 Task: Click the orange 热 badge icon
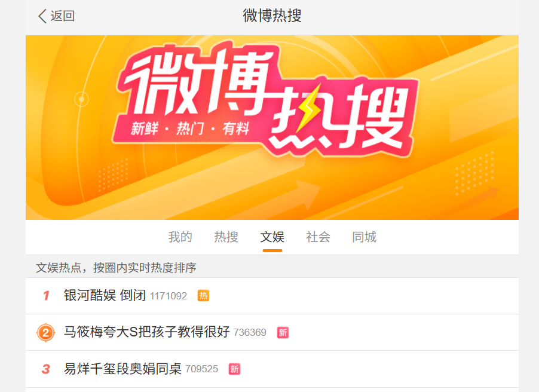click(203, 296)
